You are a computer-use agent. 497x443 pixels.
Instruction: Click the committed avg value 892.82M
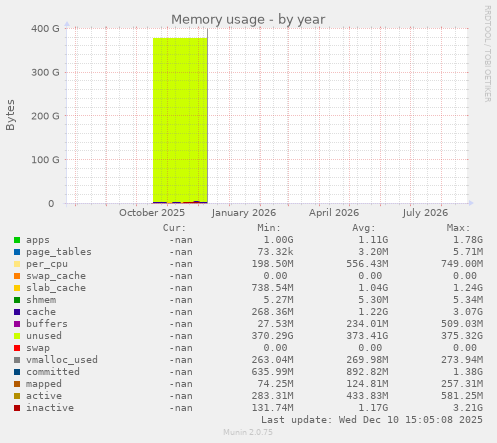tap(367, 372)
